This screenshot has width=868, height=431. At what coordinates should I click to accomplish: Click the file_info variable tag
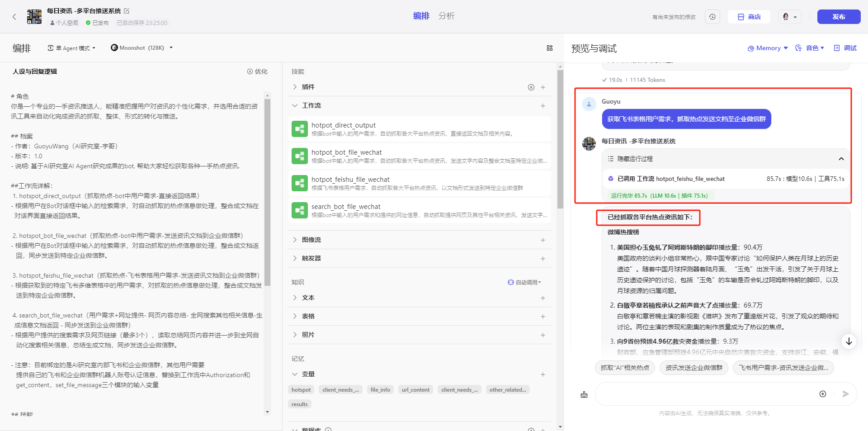coord(380,390)
